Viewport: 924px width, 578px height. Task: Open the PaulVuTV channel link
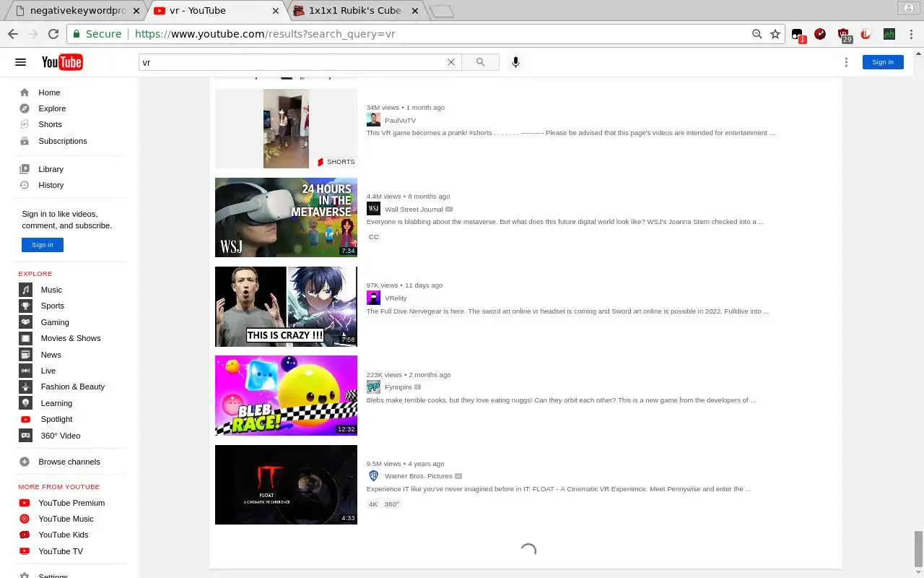pos(400,121)
